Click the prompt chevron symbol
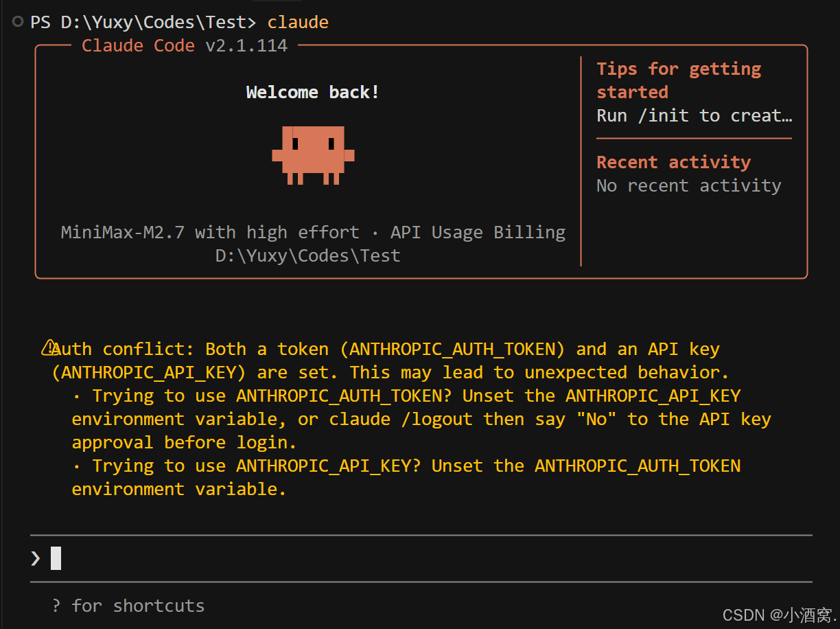 36,558
